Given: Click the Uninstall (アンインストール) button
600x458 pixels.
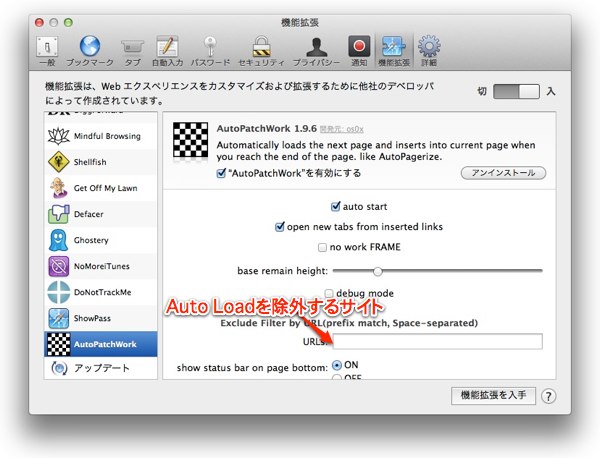Looking at the screenshot, I should pyautogui.click(x=503, y=173).
